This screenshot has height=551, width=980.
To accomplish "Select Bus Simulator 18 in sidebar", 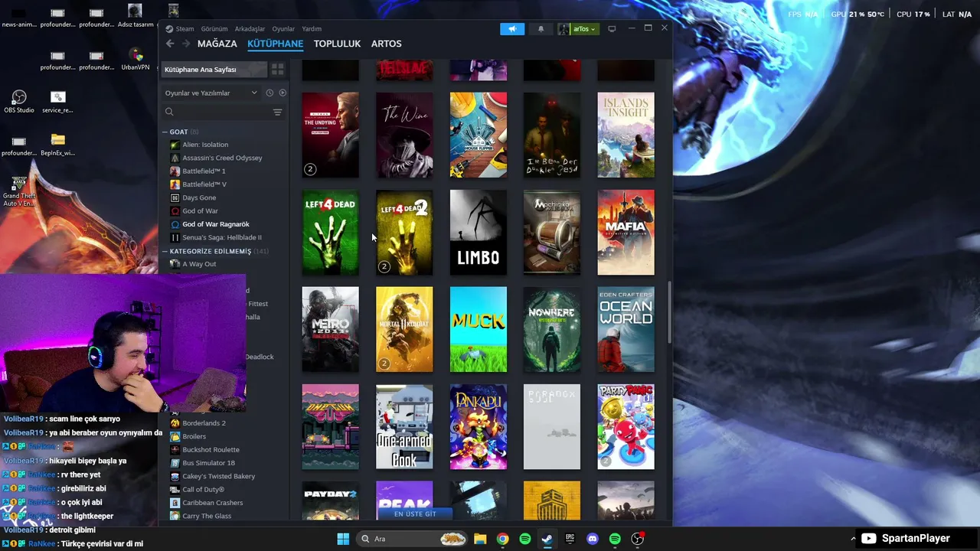I will [208, 463].
